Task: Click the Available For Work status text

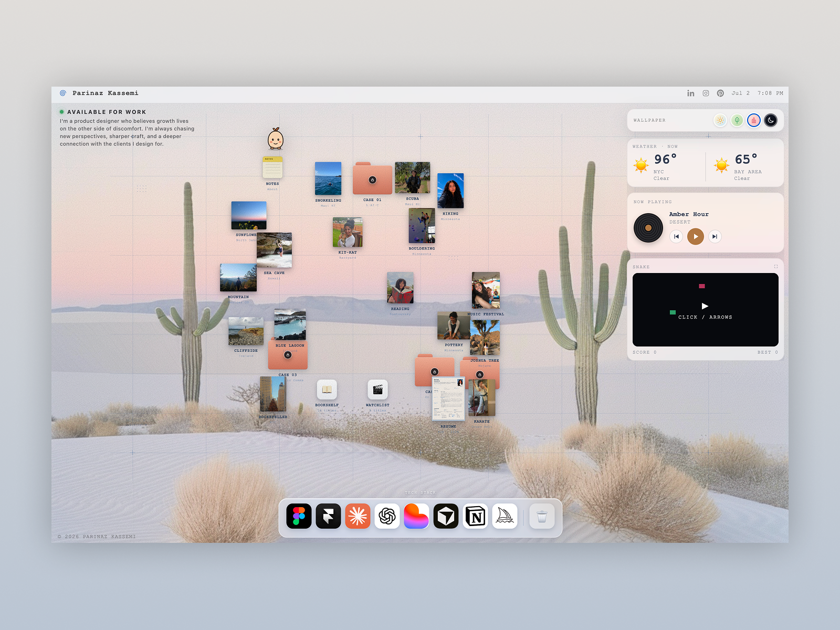Action: click(107, 112)
